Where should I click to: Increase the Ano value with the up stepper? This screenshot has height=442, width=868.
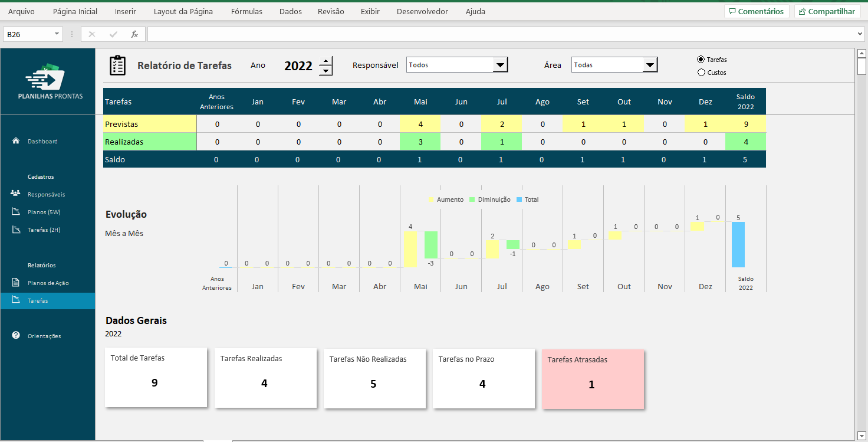pyautogui.click(x=325, y=61)
